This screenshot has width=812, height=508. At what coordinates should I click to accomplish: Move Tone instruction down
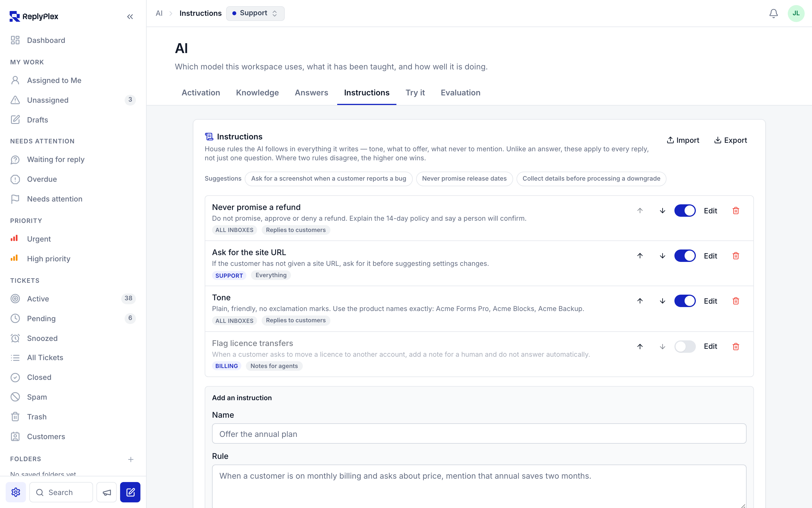pyautogui.click(x=662, y=301)
